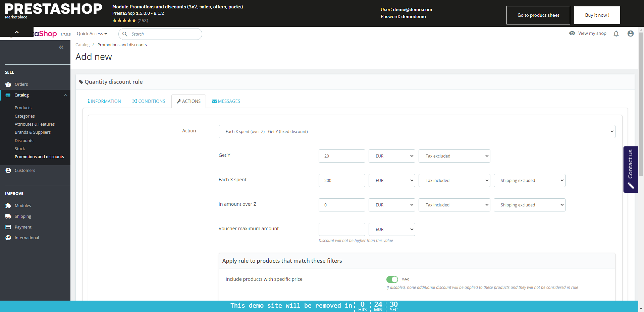644x312 pixels.
Task: Select the Actions tab
Action: click(x=189, y=102)
